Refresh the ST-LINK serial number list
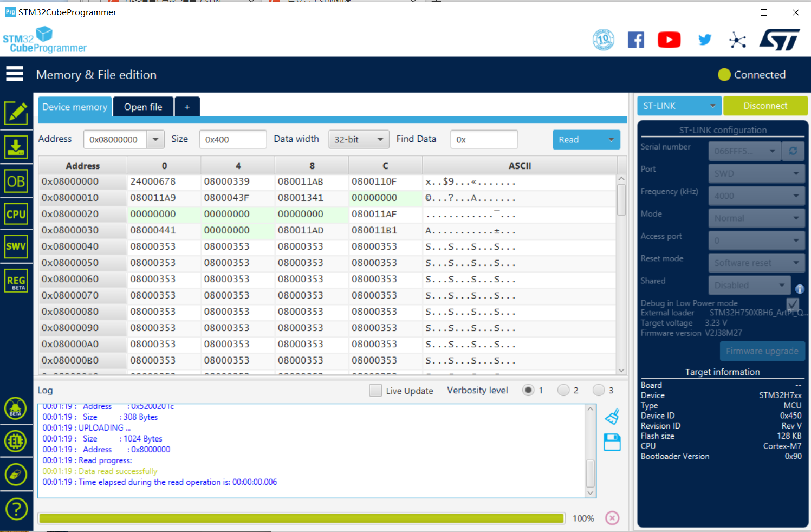The image size is (811, 532). 793,151
